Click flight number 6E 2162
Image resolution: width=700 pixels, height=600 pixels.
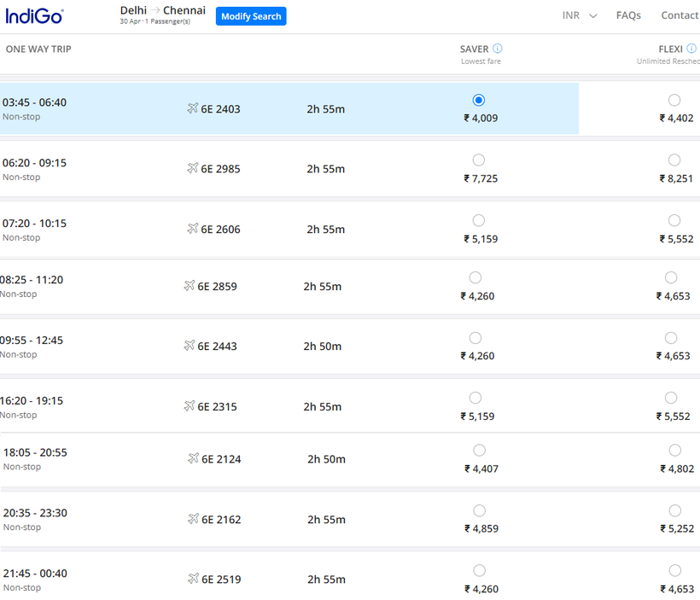tap(221, 520)
